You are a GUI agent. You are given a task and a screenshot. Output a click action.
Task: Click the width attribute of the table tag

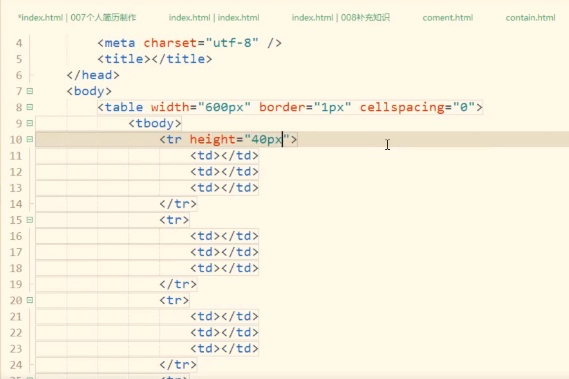tap(170, 107)
